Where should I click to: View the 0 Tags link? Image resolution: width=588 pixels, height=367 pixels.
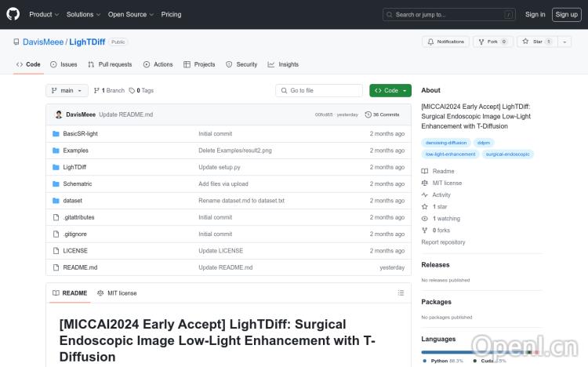tap(141, 90)
